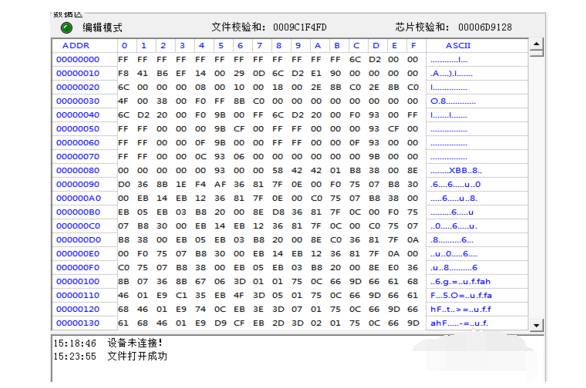Click the ADDR column header

[76, 46]
